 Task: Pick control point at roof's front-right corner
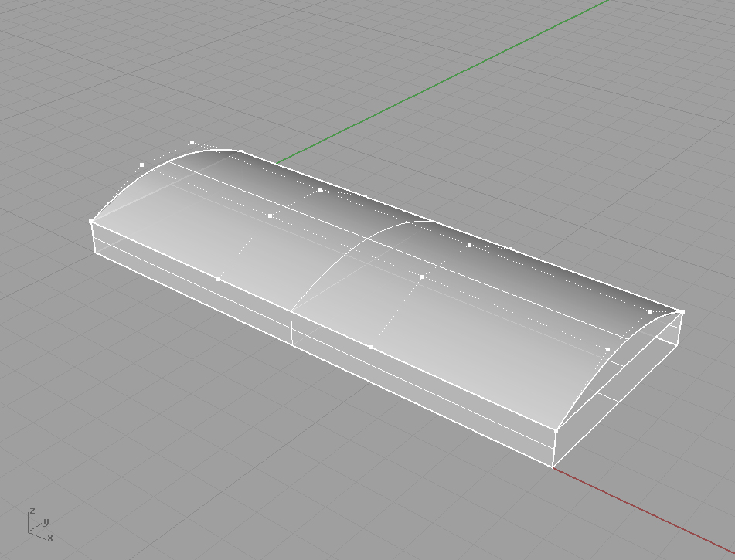556,428
